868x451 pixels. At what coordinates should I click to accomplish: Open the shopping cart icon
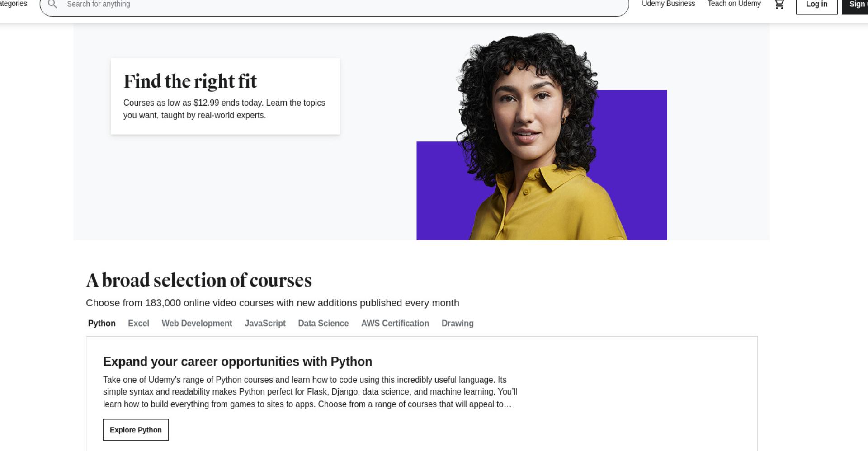(779, 5)
